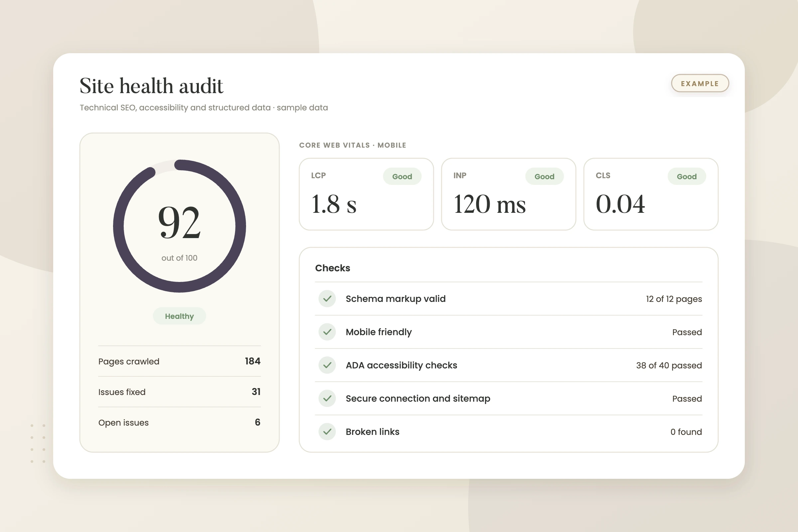Click the Broken links text
Image resolution: width=798 pixels, height=532 pixels.
[372, 432]
